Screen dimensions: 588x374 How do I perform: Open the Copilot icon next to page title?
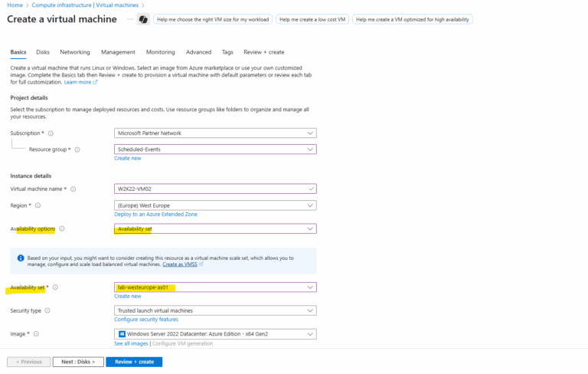(143, 19)
